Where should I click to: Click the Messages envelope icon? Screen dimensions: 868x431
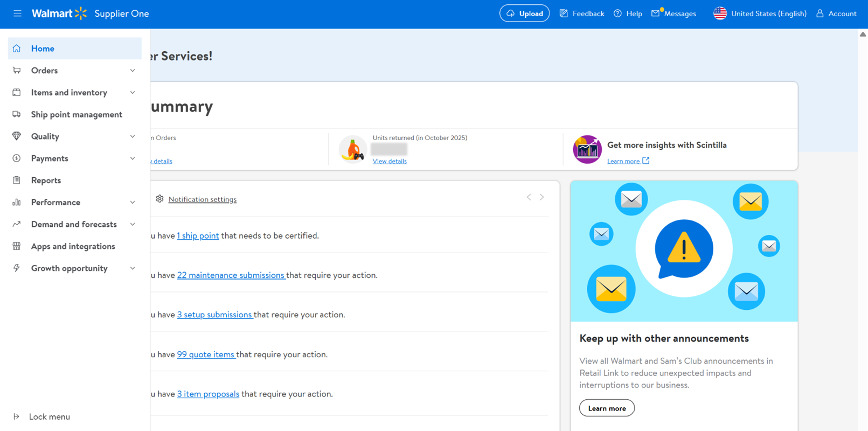[x=656, y=13]
